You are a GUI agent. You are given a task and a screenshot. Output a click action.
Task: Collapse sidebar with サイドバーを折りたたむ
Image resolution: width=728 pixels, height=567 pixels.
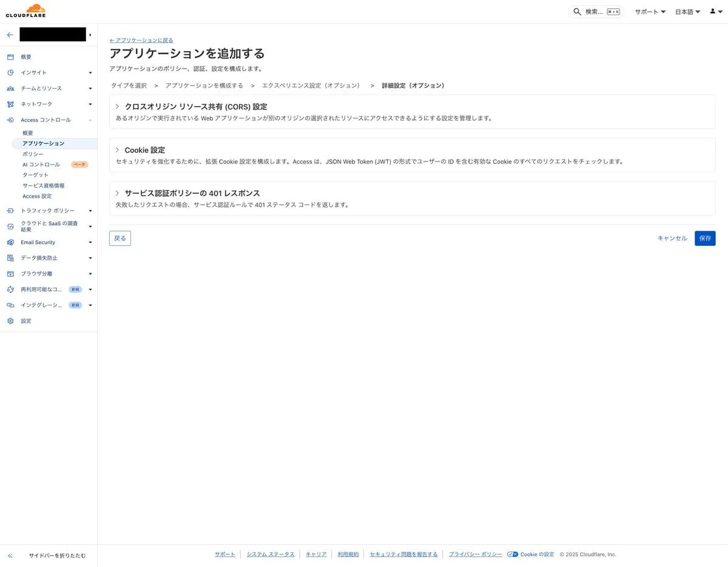click(57, 555)
